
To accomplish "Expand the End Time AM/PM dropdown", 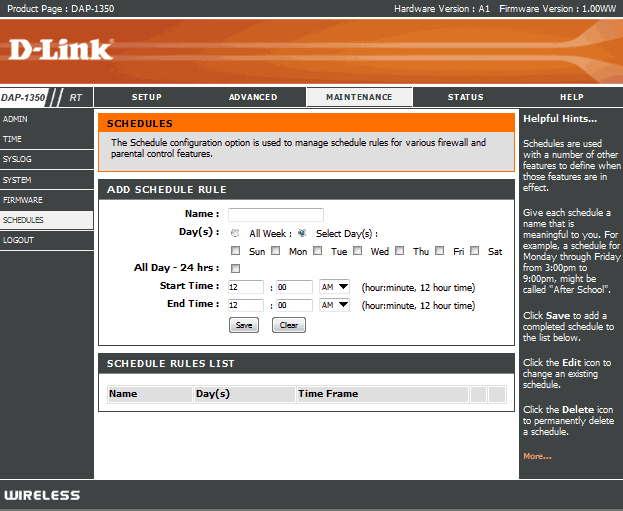I will (x=334, y=305).
